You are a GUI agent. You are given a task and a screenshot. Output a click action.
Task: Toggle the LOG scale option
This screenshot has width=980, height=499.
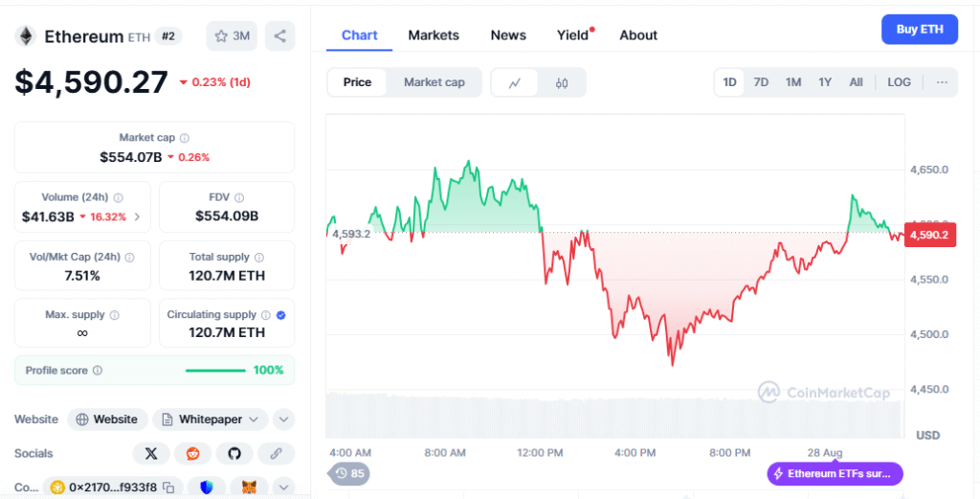(899, 82)
